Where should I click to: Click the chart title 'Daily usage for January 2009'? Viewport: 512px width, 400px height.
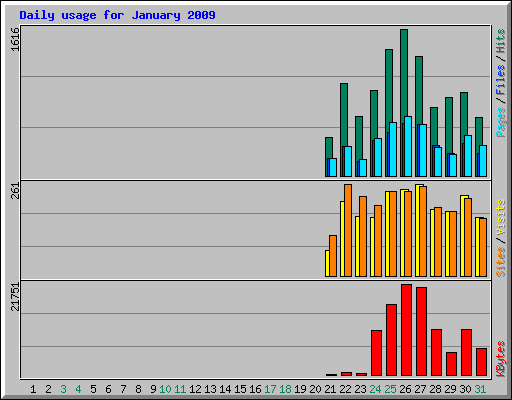pyautogui.click(x=117, y=16)
